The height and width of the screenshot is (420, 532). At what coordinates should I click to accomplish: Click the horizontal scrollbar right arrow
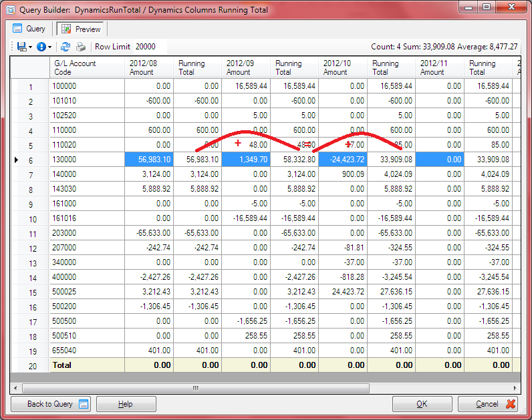tap(515, 388)
